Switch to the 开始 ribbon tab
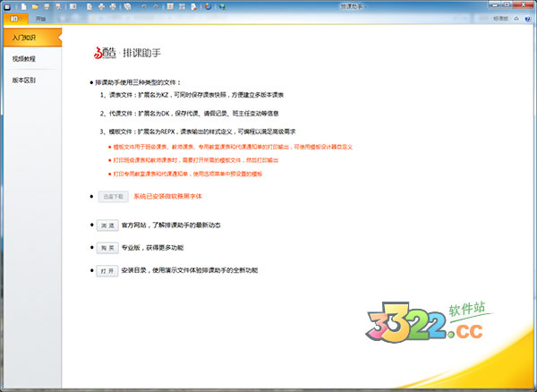Image resolution: width=537 pixels, height=392 pixels. [40, 19]
